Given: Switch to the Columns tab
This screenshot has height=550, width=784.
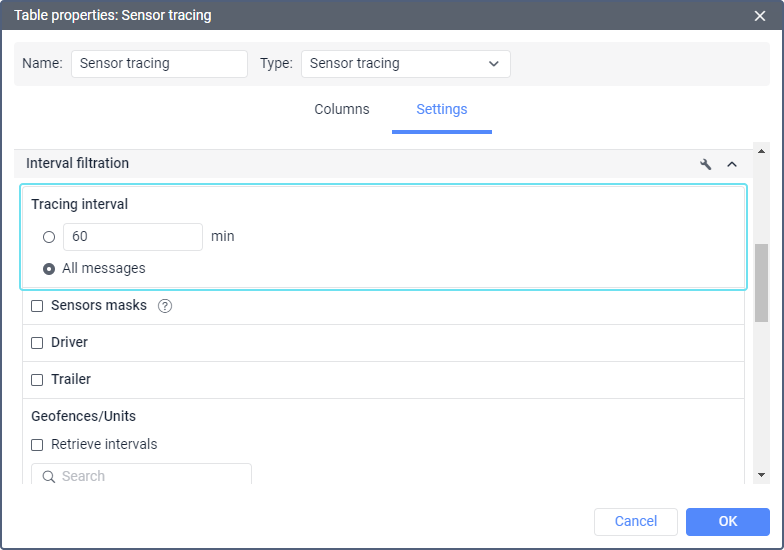Looking at the screenshot, I should pos(342,110).
